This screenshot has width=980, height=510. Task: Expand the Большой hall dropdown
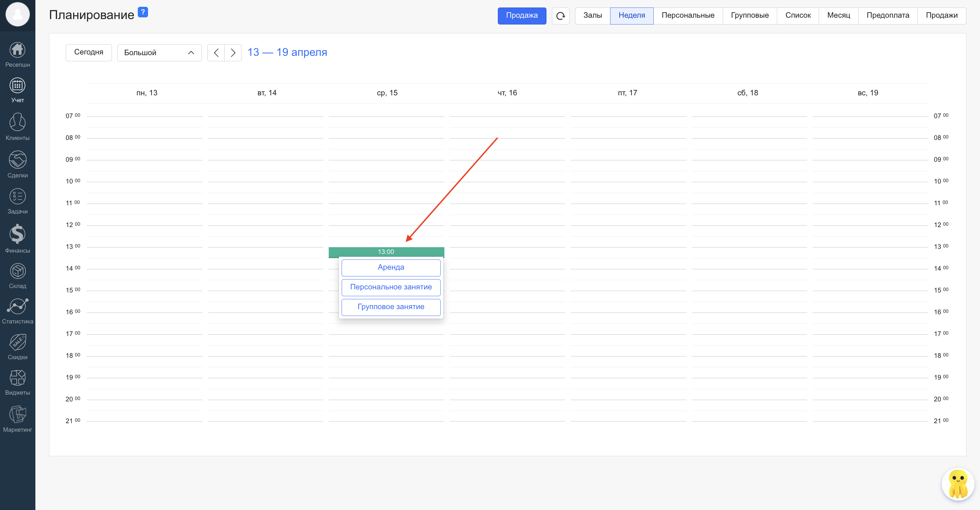pyautogui.click(x=159, y=52)
